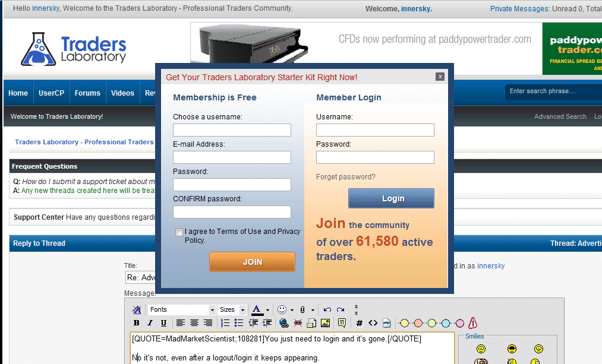Focus the CONFIRM password field
Screen dimensions: 602x364
pyautogui.click(x=232, y=212)
